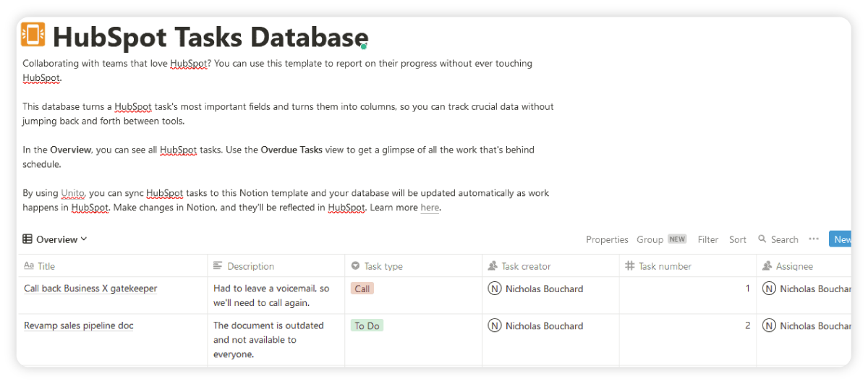This screenshot has width=868, height=384.
Task: Open Call back Business X gatekeeper task
Action: [90, 289]
